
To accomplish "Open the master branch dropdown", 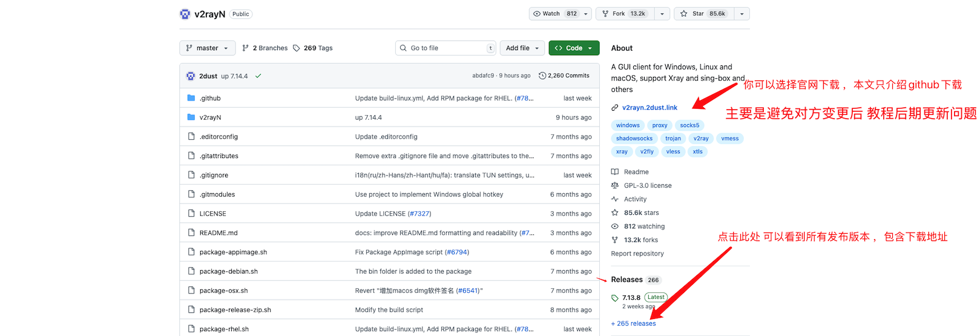I will 207,48.
